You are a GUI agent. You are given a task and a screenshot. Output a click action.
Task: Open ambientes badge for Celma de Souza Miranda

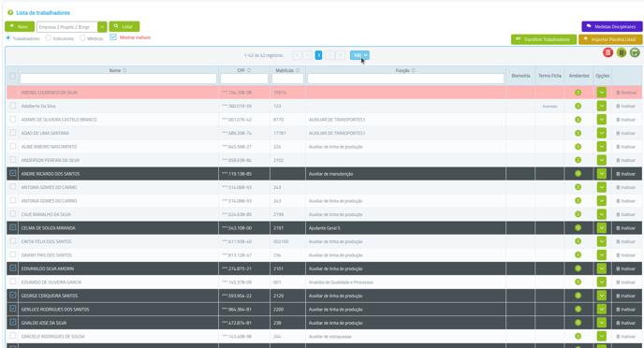tap(578, 227)
